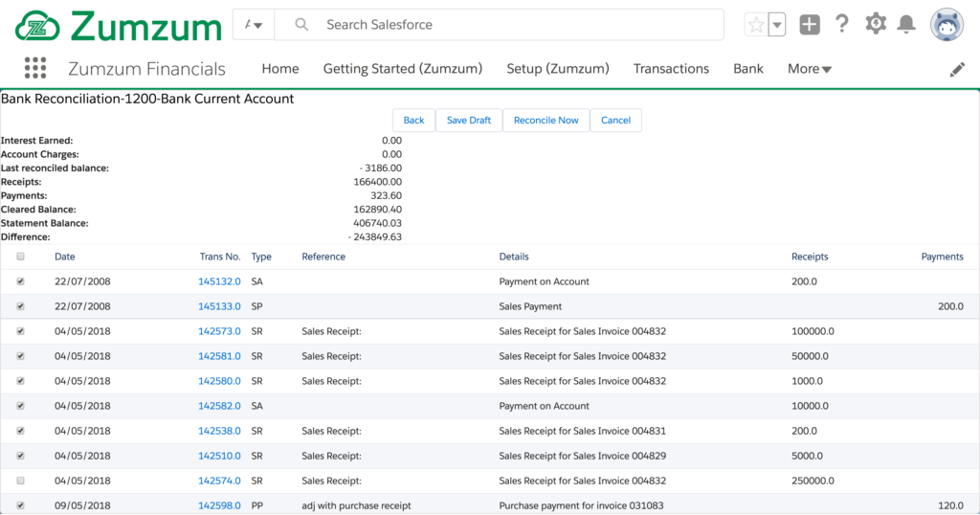Open the help question mark icon
Viewport: 980px width, 515px height.
point(842,24)
